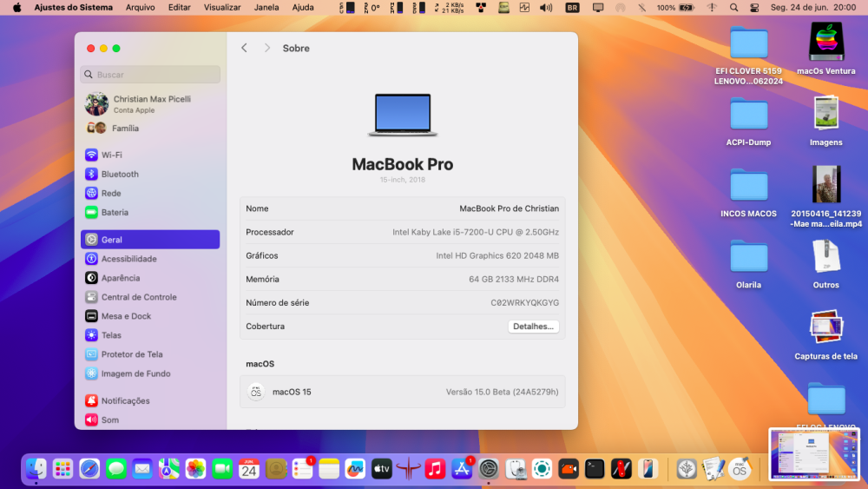The width and height of the screenshot is (868, 489).
Task: Open the Visualizar menu
Action: [222, 7]
